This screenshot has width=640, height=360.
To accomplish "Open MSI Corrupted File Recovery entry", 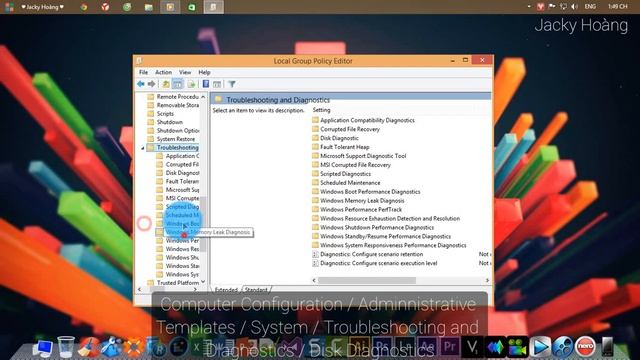I will (351, 165).
